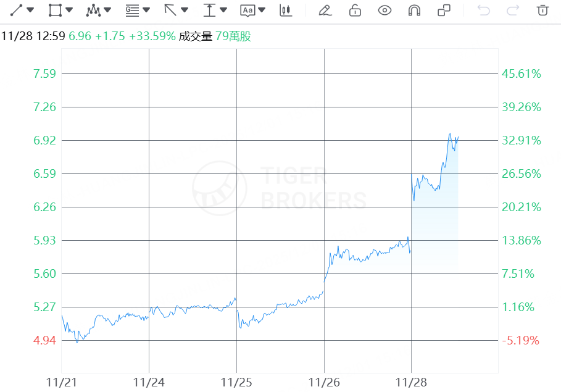
Task: Expand the line tool dropdown arrow
Action: 31,10
